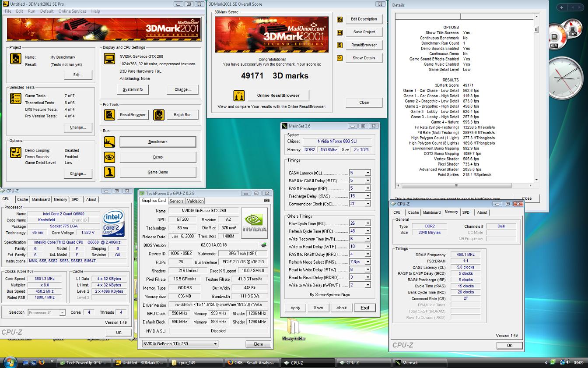Click the Demo eye icon
Viewport: 588px width, 368px height.
(109, 157)
